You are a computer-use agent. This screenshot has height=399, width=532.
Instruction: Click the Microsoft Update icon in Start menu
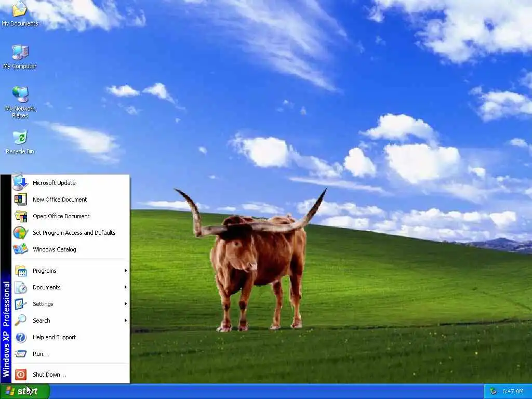(x=20, y=182)
